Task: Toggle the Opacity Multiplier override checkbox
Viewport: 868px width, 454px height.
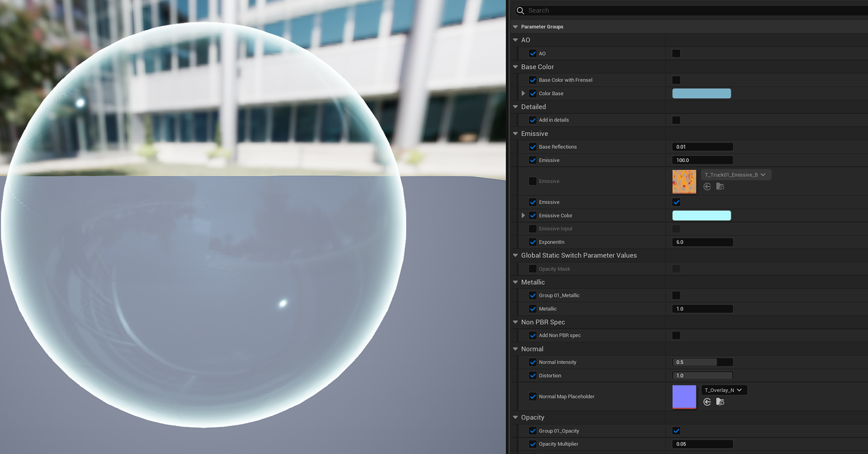Action: 533,444
